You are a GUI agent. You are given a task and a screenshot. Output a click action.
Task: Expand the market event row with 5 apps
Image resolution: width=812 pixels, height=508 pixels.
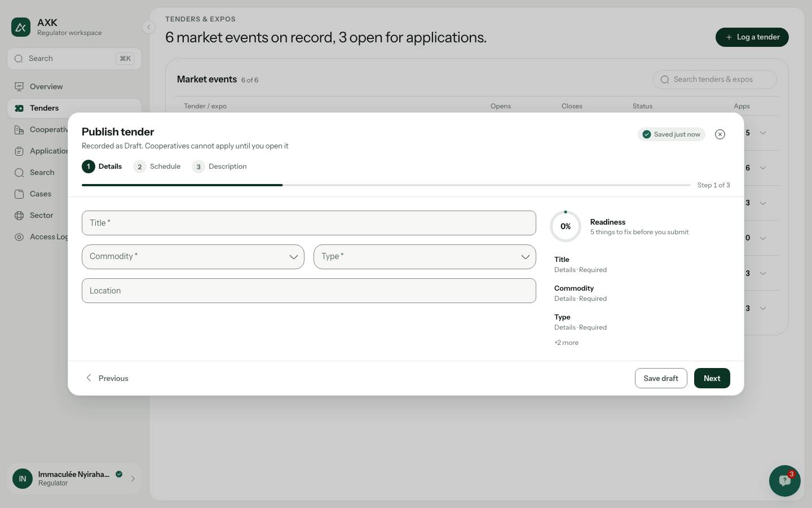(763, 133)
